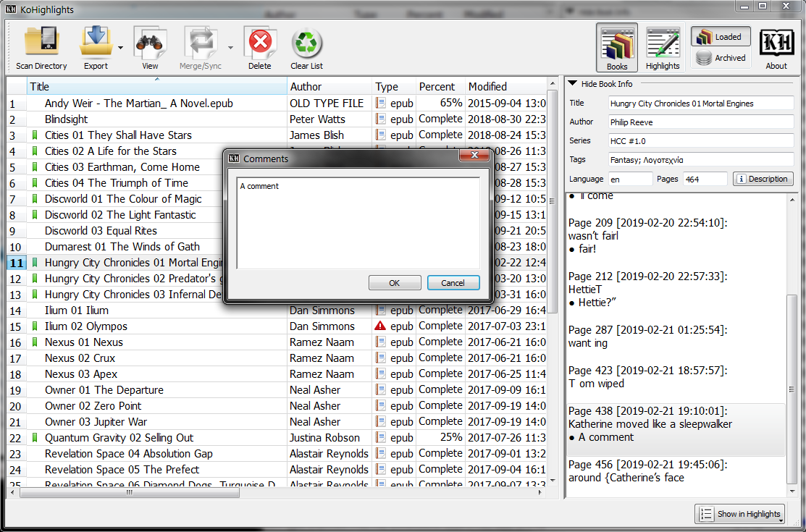Confirm the comment with OK

(x=394, y=283)
